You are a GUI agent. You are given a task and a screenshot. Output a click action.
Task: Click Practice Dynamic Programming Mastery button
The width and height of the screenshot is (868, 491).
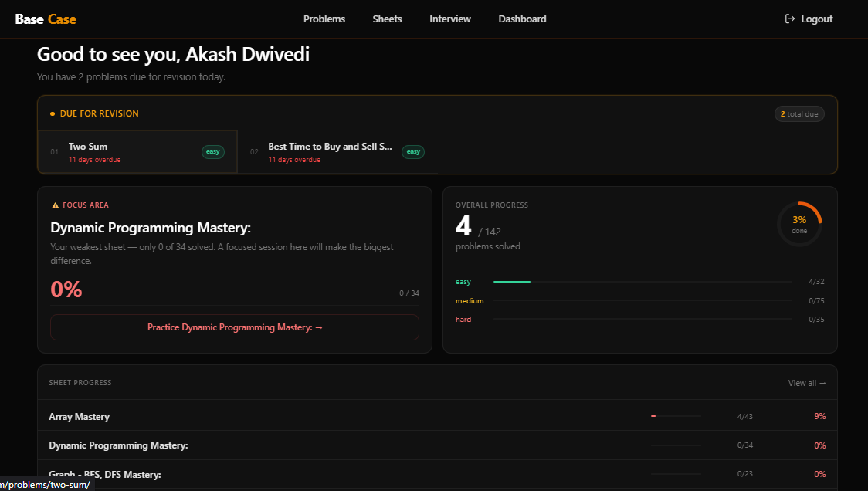click(x=235, y=327)
